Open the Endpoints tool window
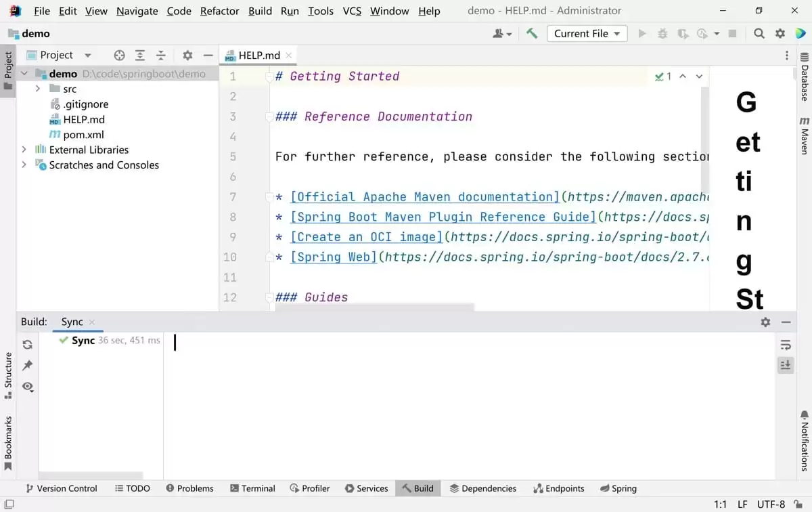Image resolution: width=812 pixels, height=512 pixels. [558, 488]
